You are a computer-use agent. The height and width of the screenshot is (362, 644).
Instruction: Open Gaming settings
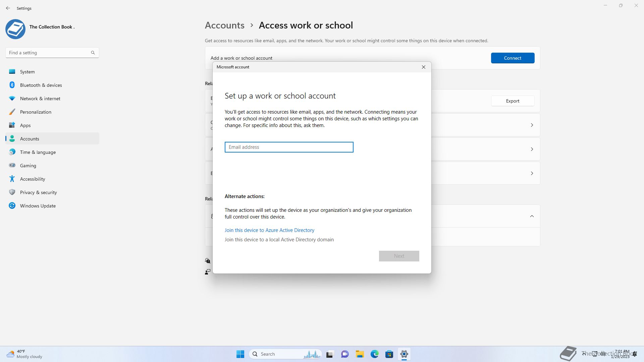coord(52,166)
